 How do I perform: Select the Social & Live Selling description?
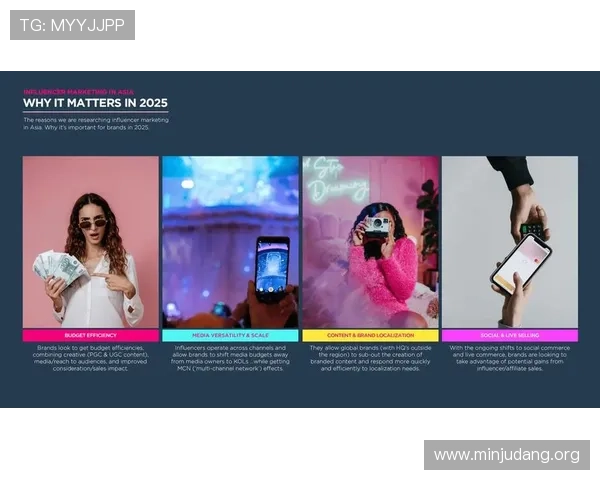tap(510, 358)
